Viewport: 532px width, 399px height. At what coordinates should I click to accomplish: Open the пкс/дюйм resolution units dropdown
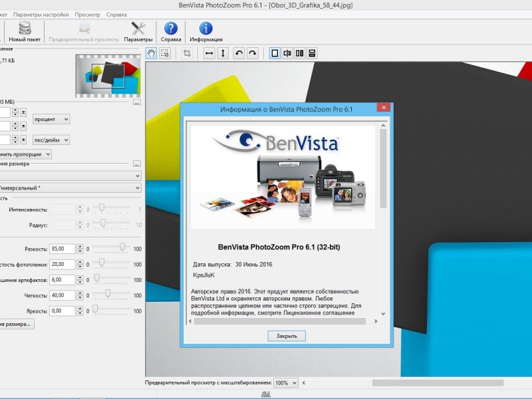(51, 140)
